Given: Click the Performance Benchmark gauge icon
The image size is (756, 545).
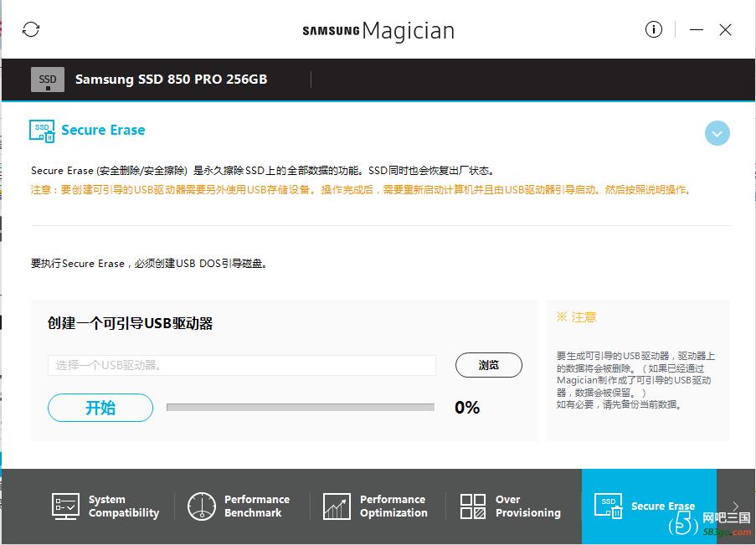Looking at the screenshot, I should coord(202,506).
